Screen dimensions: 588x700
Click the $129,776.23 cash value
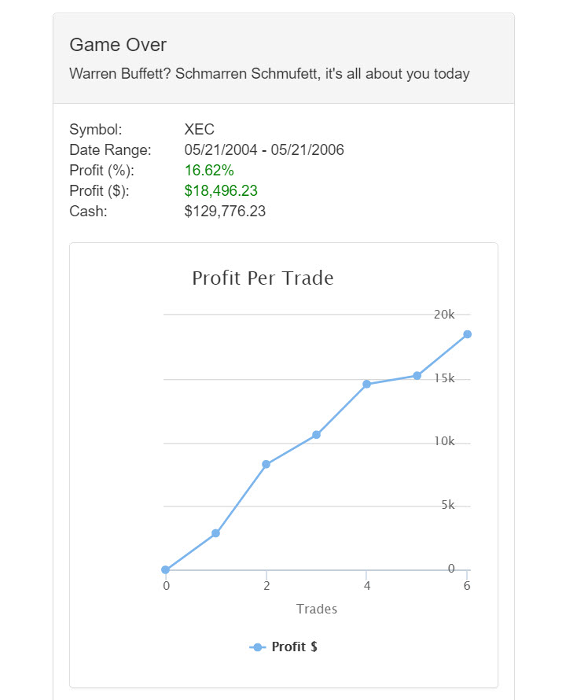click(x=225, y=211)
